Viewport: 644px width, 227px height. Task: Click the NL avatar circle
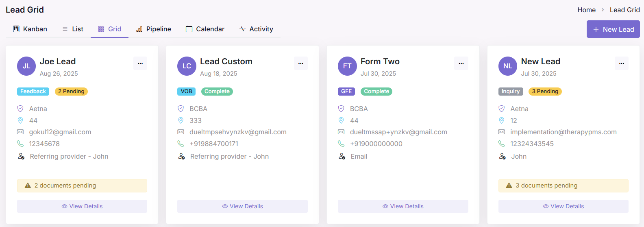(x=508, y=66)
